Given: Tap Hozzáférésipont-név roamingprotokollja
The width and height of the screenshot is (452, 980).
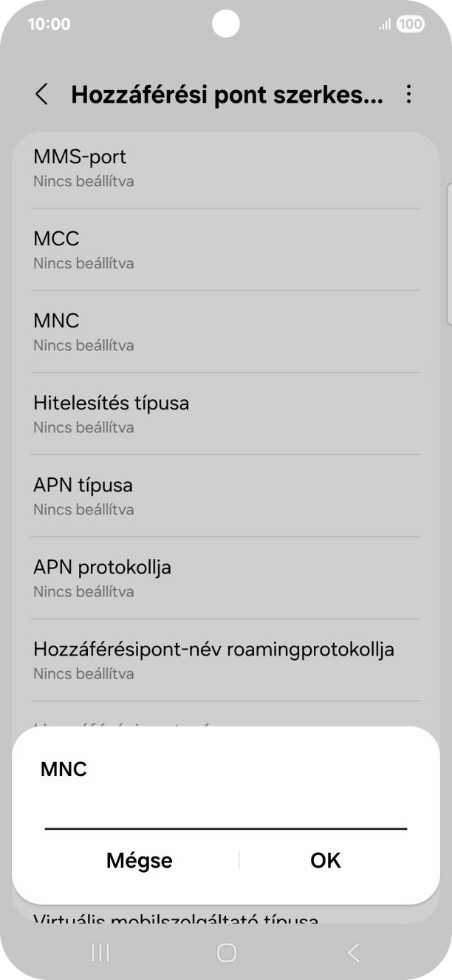Looking at the screenshot, I should 226,659.
